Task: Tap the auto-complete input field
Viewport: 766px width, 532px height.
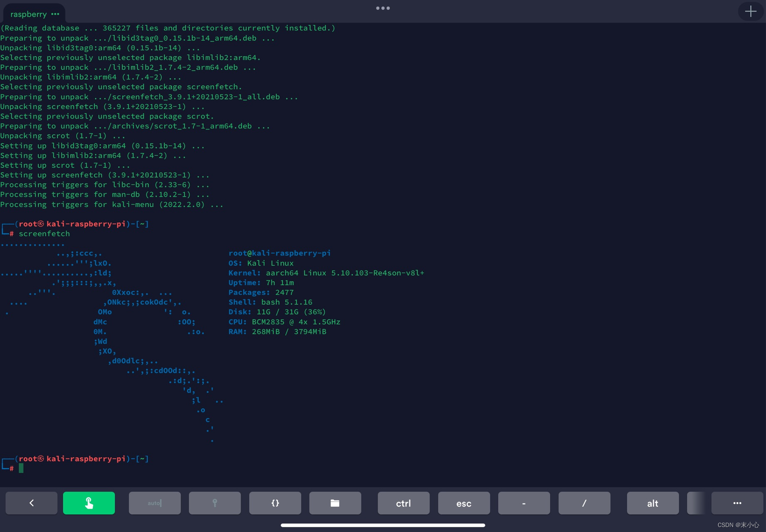Action: 154,503
